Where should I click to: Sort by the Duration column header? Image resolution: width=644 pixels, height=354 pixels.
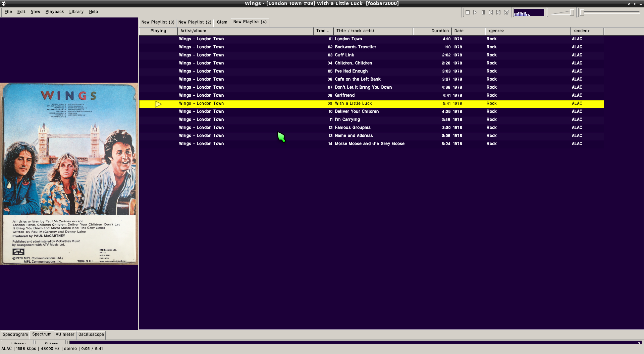point(432,31)
